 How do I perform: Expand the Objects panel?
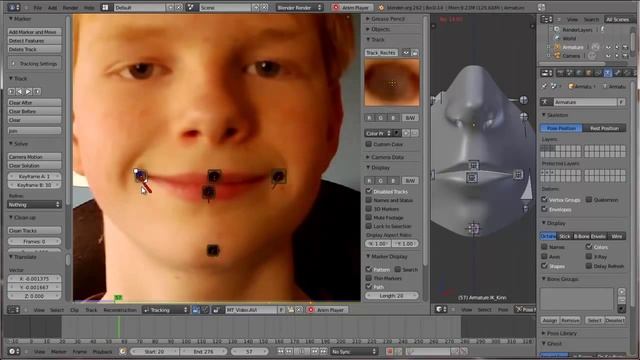pos(368,29)
